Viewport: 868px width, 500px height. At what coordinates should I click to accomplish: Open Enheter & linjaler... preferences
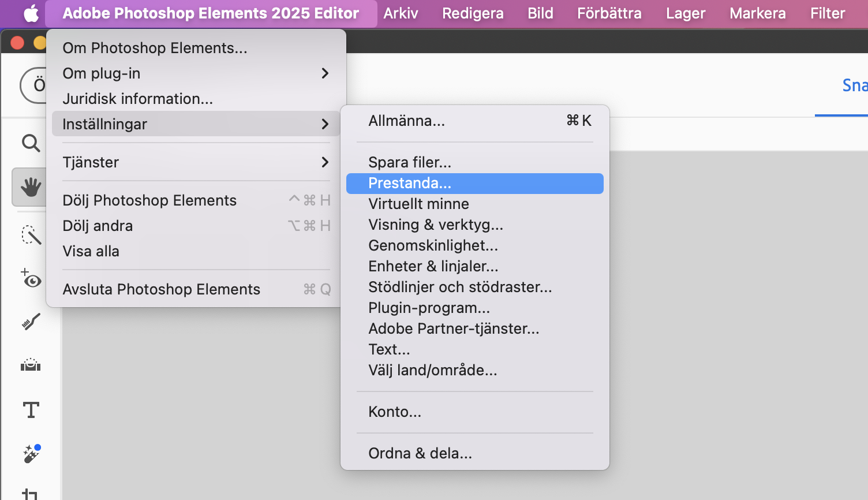pos(475,266)
